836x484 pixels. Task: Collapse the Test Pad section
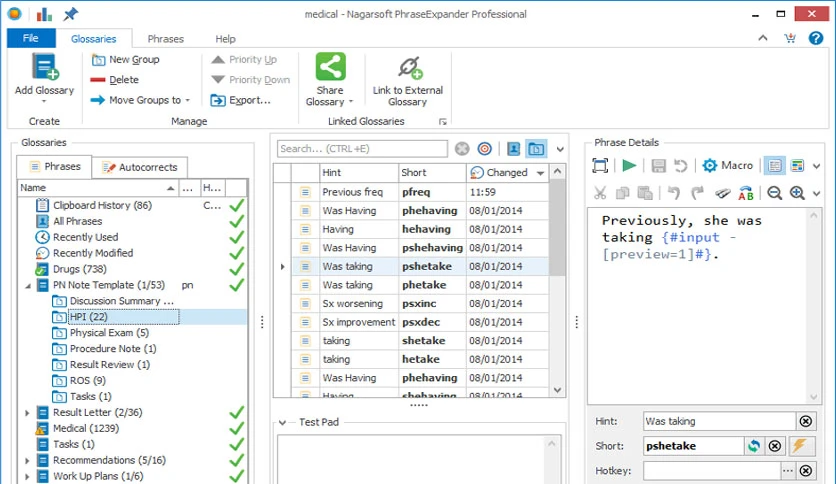pos(283,422)
